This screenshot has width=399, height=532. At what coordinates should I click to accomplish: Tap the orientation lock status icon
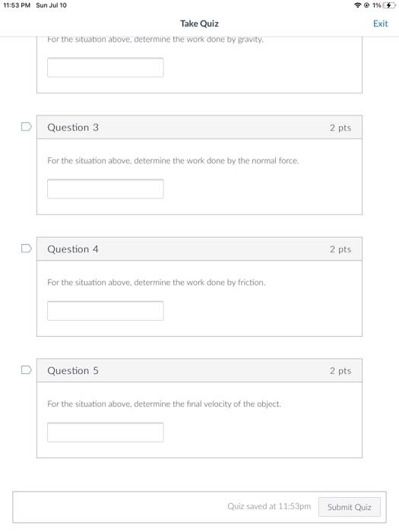click(x=366, y=5)
